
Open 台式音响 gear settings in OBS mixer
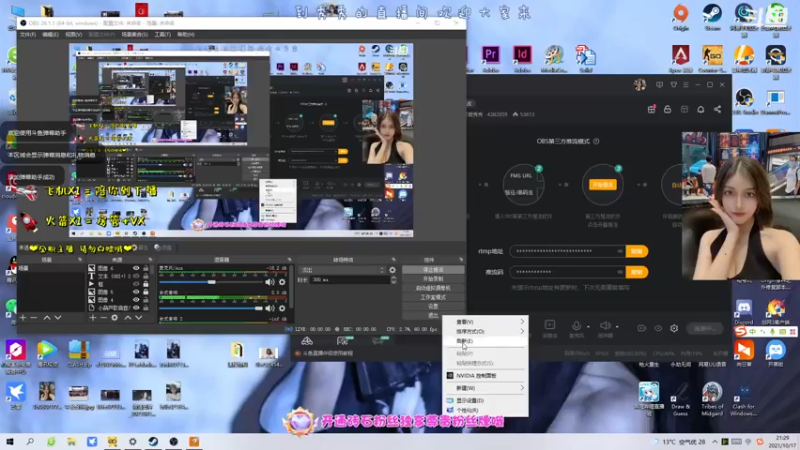[282, 308]
